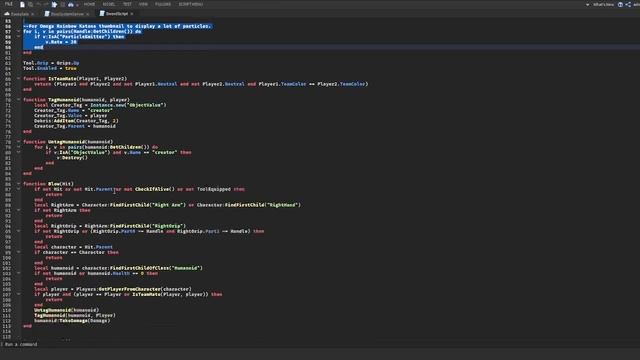Open the FILE menu
640x360 pixels.
[x=9, y=4]
